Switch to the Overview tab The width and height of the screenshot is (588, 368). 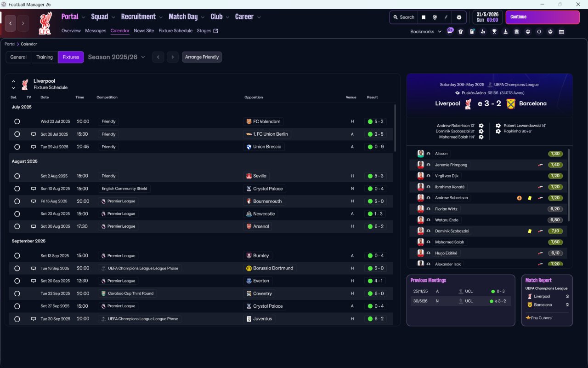[71, 31]
